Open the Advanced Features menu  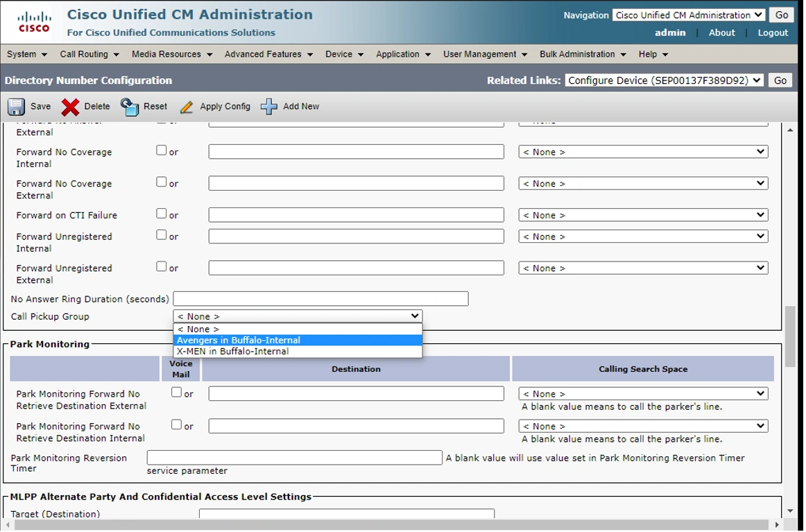pyautogui.click(x=268, y=54)
